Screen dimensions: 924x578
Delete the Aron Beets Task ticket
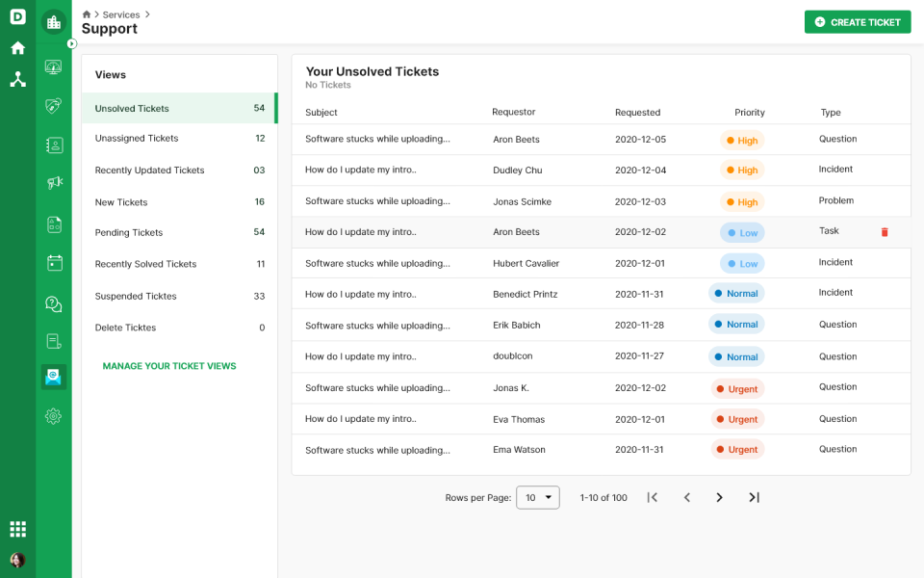[884, 232]
